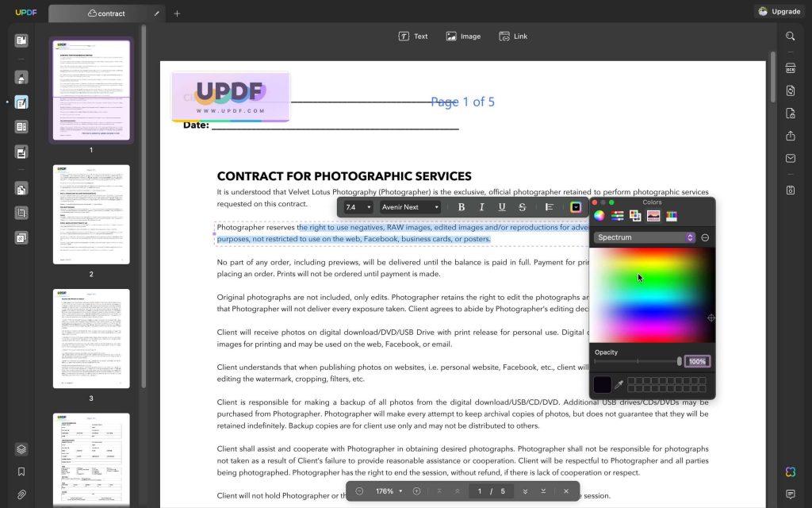Open the Avenir Next font dropdown
This screenshot has width=812, height=508.
coord(410,206)
